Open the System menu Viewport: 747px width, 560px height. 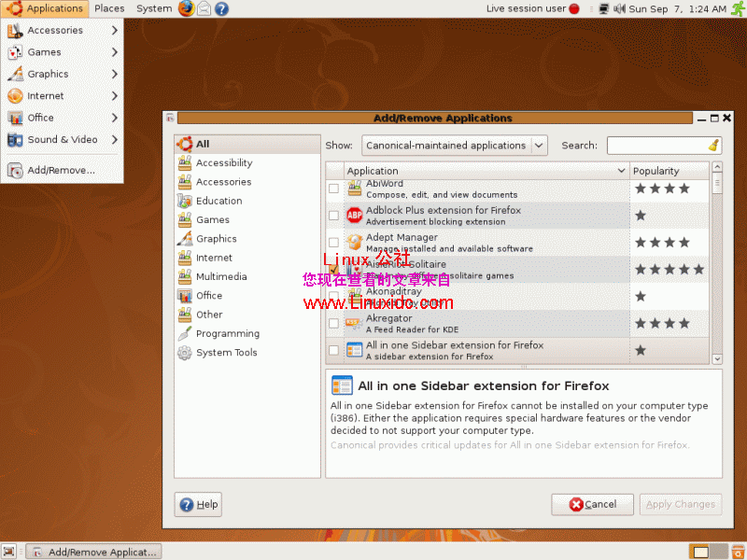pos(153,7)
